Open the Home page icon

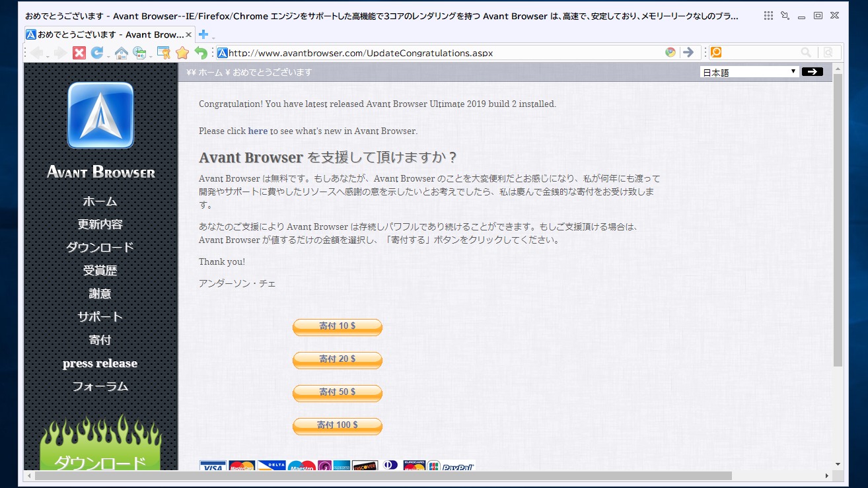(121, 53)
